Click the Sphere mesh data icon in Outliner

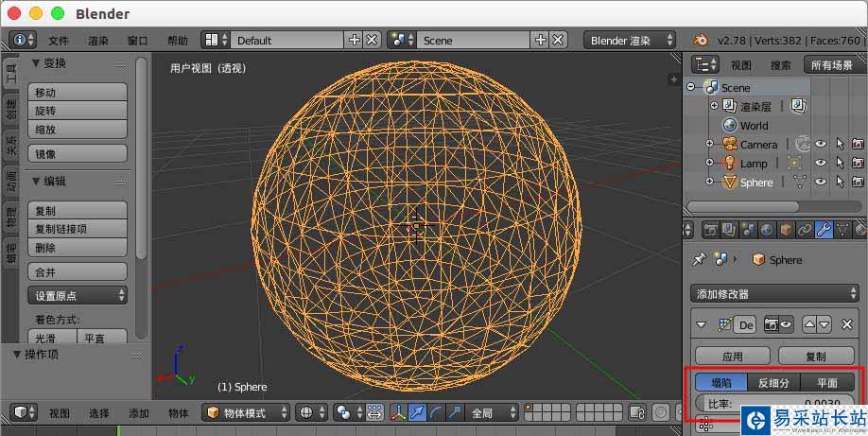pos(799,182)
